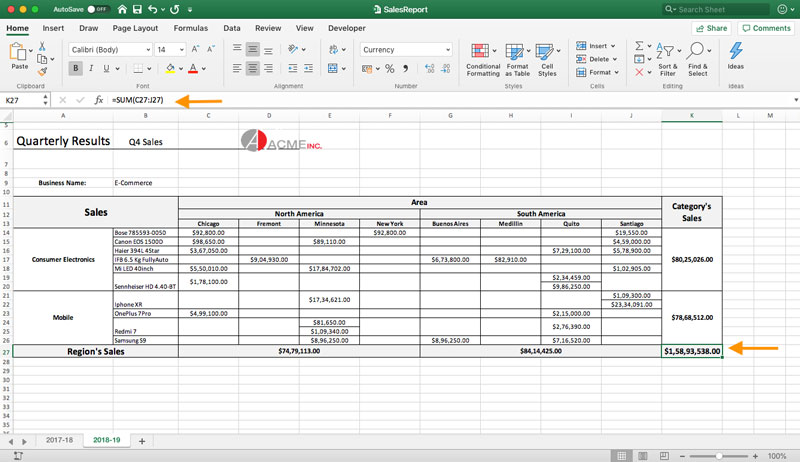
Task: Apply the red font color
Action: click(193, 68)
